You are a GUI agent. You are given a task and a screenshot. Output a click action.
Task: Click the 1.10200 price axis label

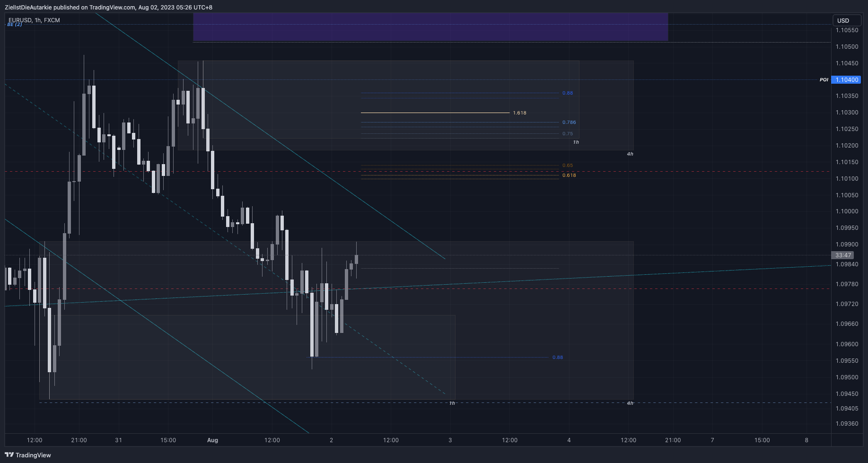(x=847, y=146)
